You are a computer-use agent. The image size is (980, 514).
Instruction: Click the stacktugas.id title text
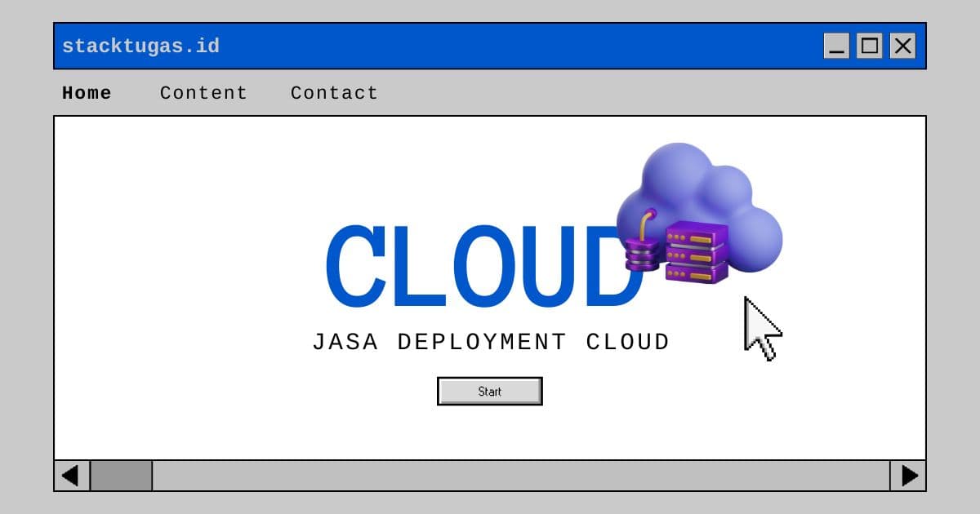tap(140, 46)
